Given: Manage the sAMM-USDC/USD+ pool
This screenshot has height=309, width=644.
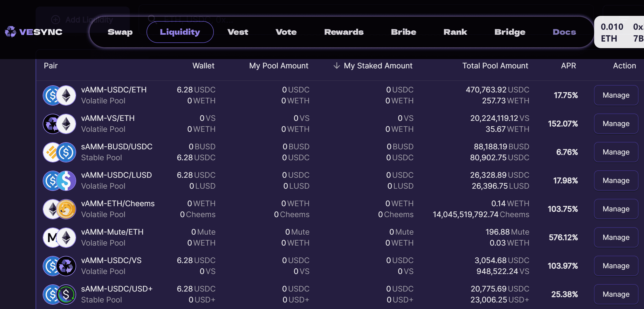Looking at the screenshot, I should [x=616, y=294].
